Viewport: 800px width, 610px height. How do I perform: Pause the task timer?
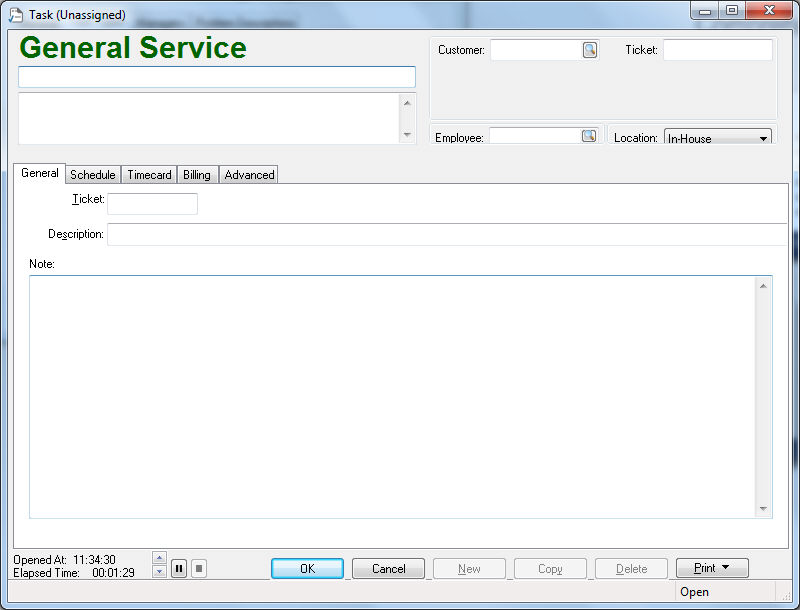[x=178, y=568]
